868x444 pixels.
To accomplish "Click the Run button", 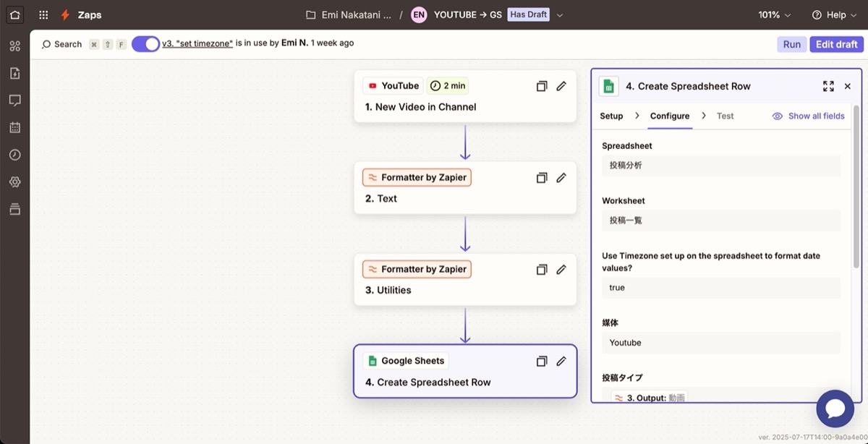I will pyautogui.click(x=792, y=44).
